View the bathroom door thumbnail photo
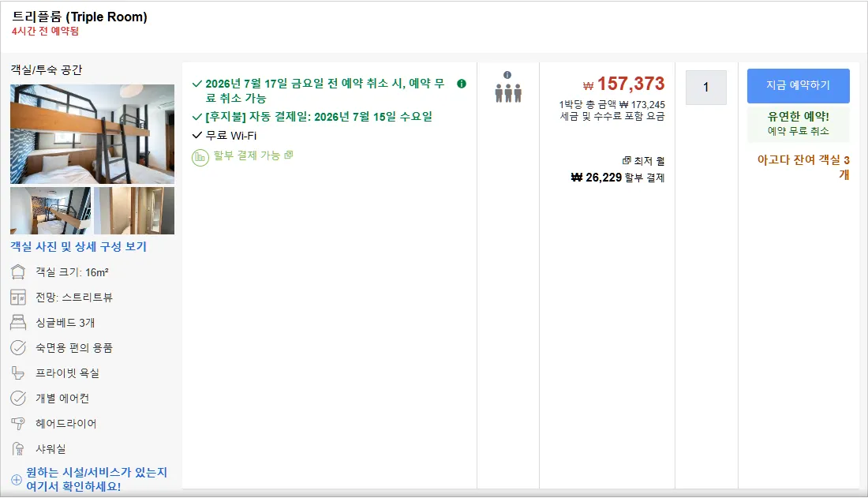The image size is (868, 498). click(x=134, y=211)
